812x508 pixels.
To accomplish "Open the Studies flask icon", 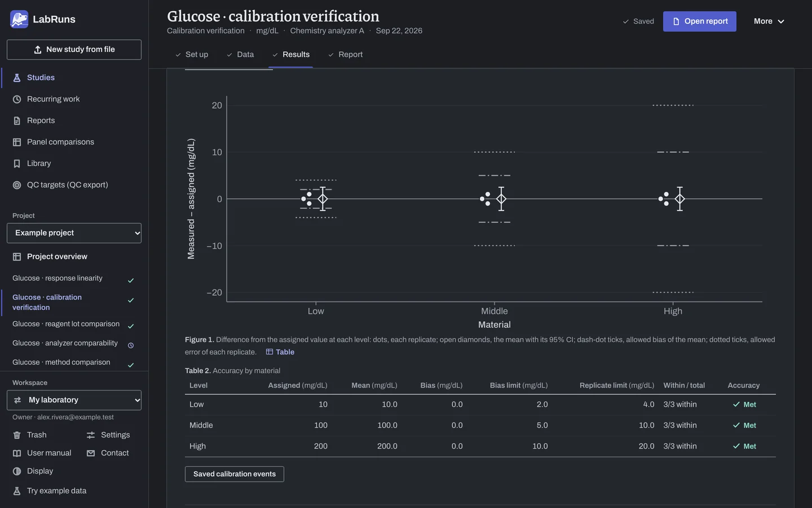I will click(x=17, y=78).
